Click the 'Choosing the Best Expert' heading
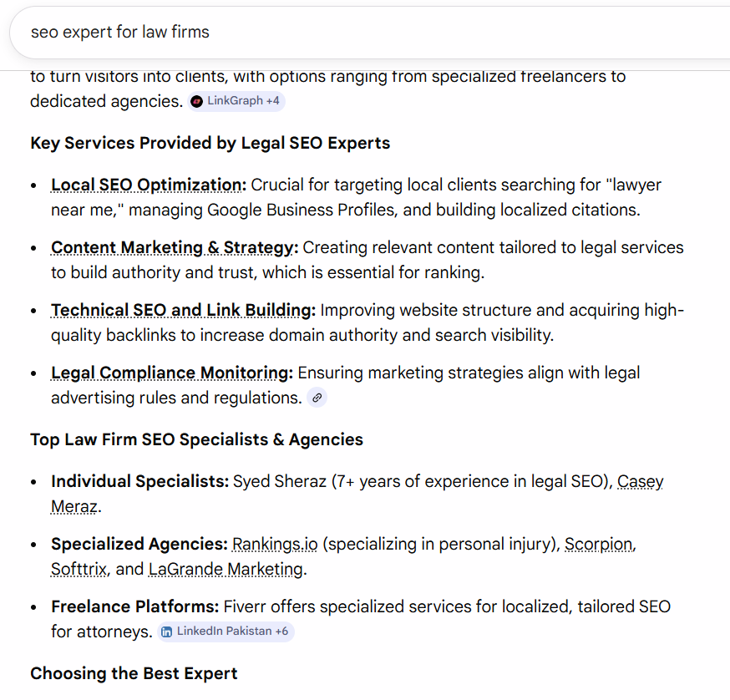Screen dimensions: 730x700 pos(134,673)
